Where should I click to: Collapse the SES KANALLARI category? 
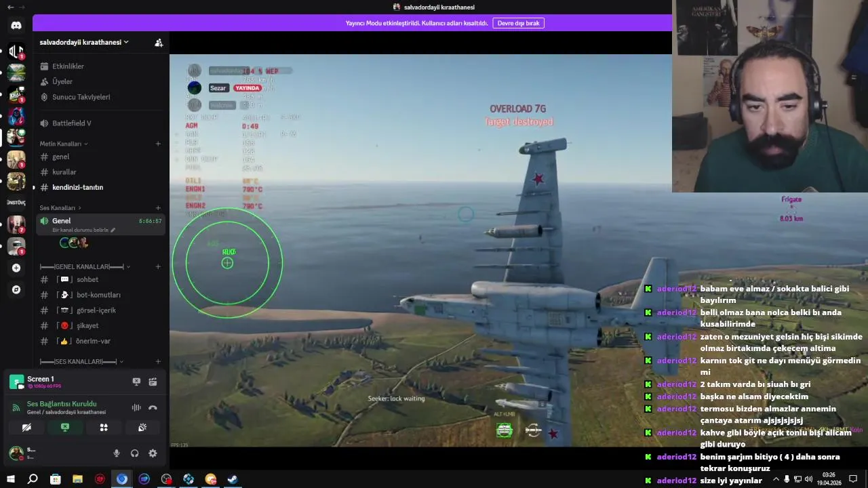tap(81, 362)
